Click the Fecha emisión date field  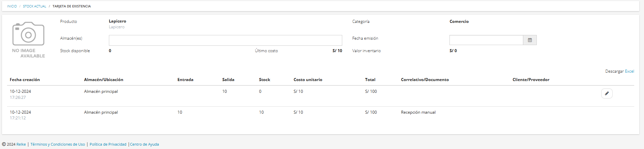click(x=486, y=40)
